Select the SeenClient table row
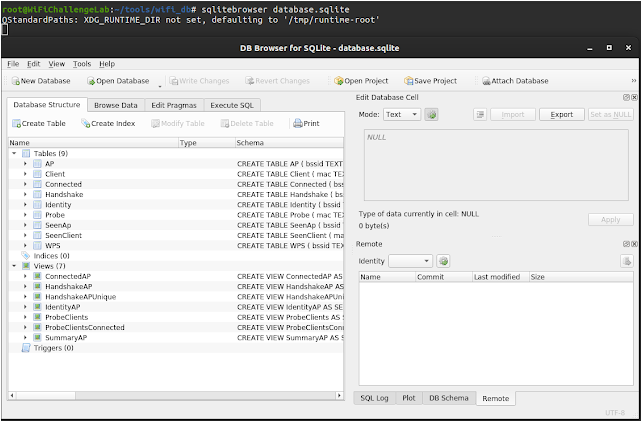The image size is (642, 422). pos(176,235)
